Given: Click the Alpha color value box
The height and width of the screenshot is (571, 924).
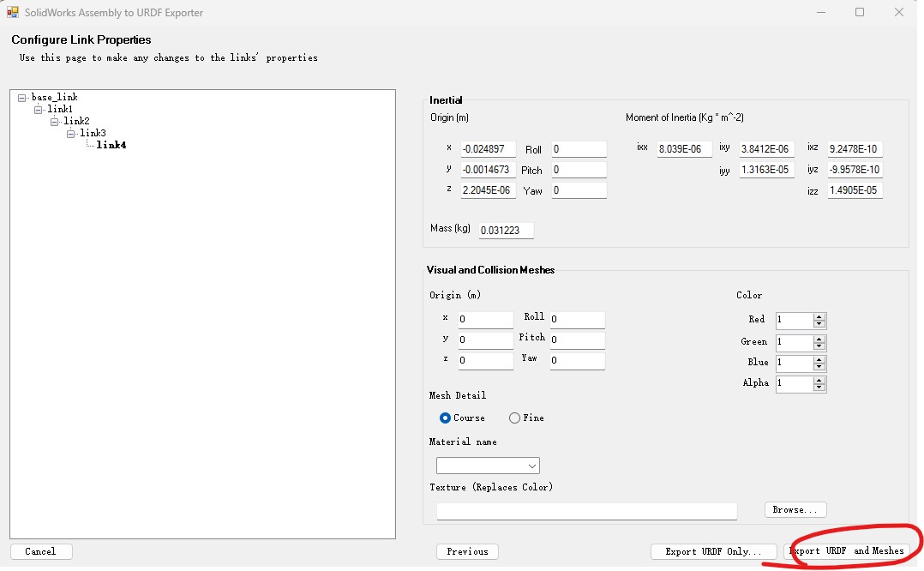Looking at the screenshot, I should (x=795, y=384).
